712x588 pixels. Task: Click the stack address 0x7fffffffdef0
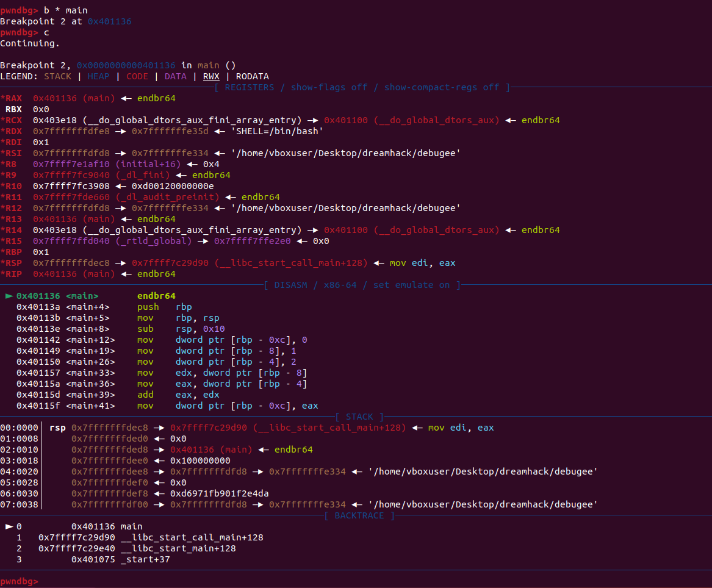point(109,482)
